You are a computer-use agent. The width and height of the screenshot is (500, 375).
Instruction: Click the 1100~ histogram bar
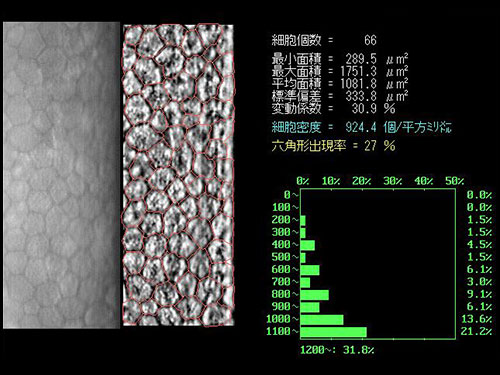(333, 332)
